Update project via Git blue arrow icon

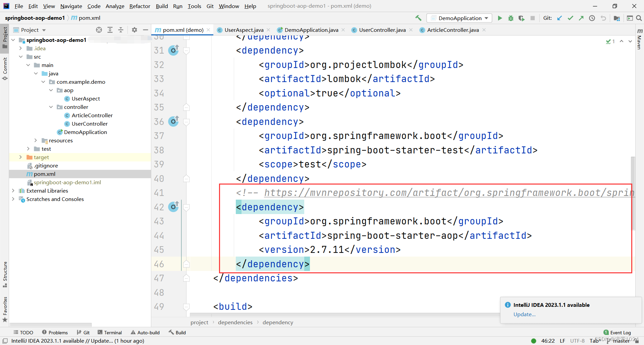[x=559, y=18]
